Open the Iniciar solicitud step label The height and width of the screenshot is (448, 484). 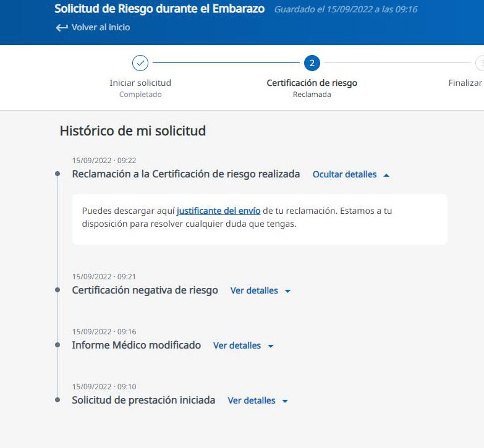[140, 83]
